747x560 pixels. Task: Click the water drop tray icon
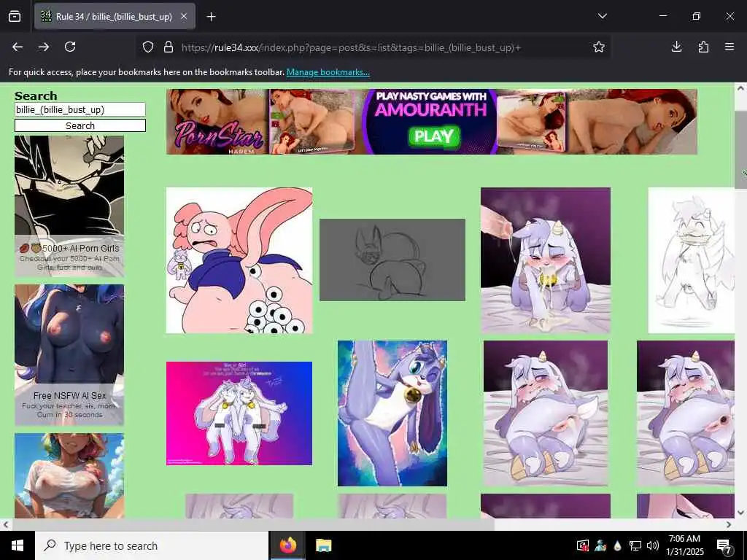coord(617,545)
